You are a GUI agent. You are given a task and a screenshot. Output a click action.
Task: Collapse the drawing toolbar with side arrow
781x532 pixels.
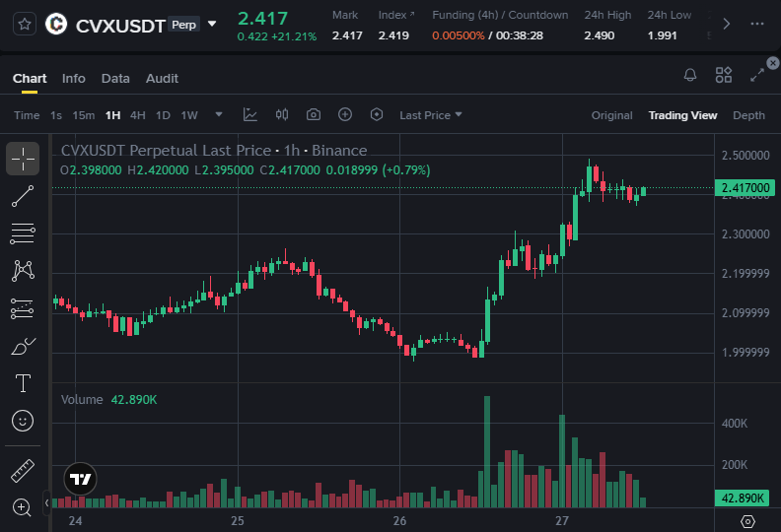click(x=46, y=502)
